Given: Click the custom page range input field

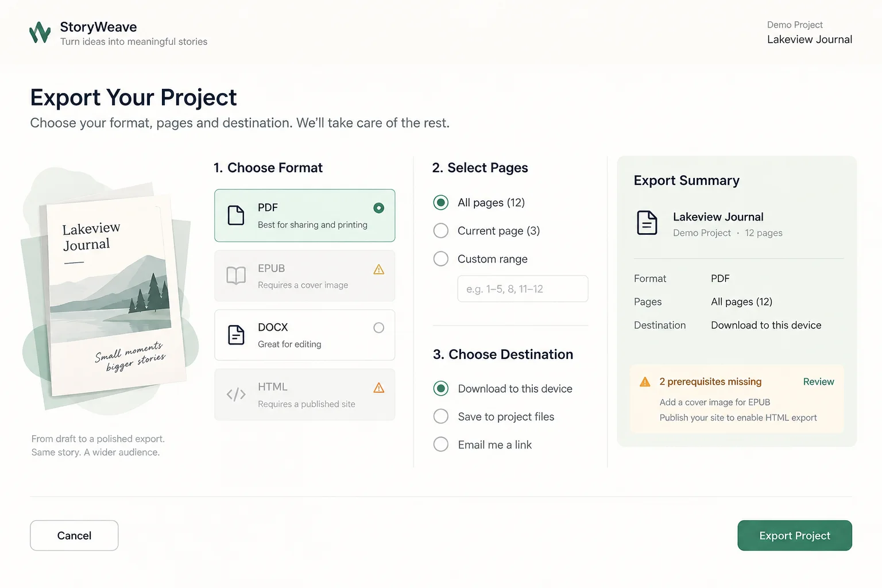Looking at the screenshot, I should pos(523,289).
